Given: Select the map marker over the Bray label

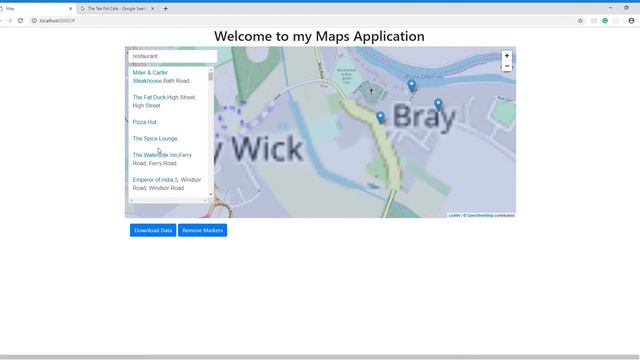Looking at the screenshot, I should coord(438,104).
